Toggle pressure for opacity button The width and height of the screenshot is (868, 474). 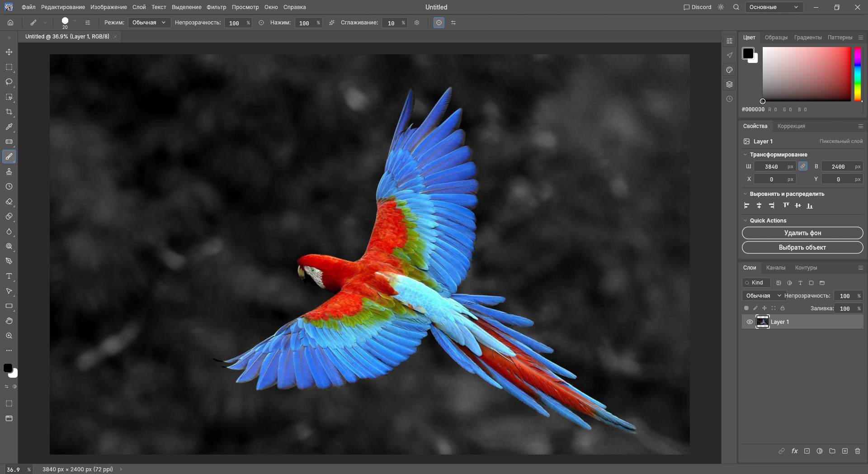coord(261,23)
